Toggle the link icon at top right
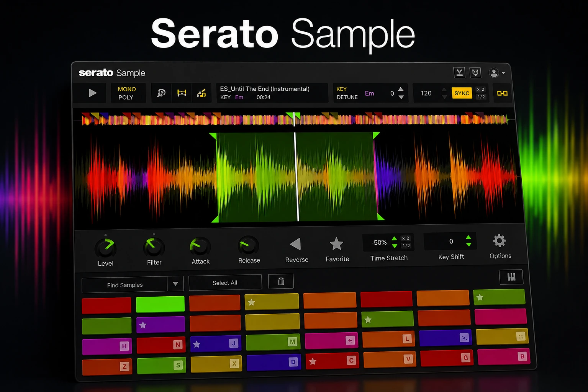This screenshot has width=588, height=392. (x=502, y=93)
